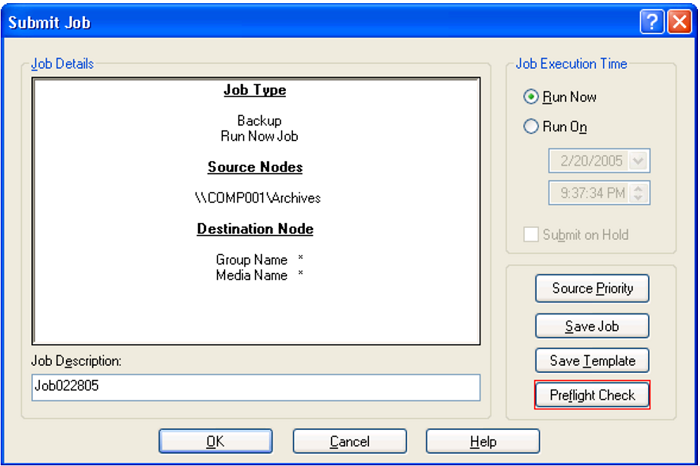This screenshot has width=700, height=466.
Task: Open the Help button at bottom
Action: click(483, 441)
